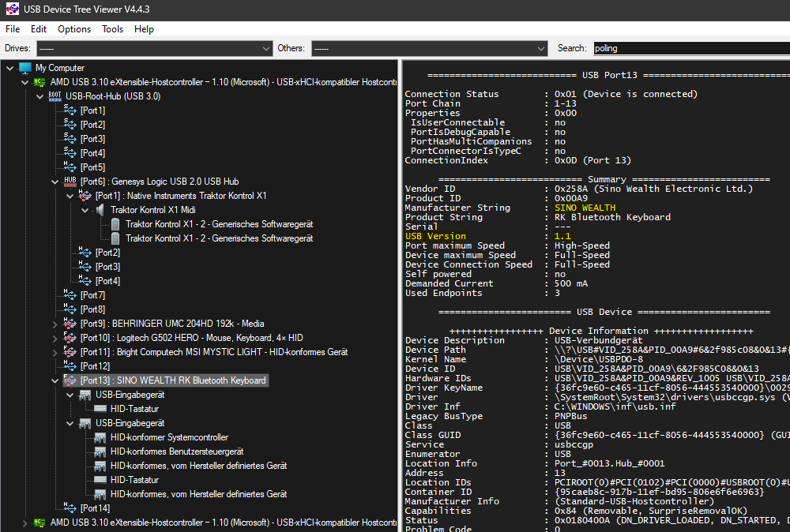Click the bottom AMD host controller chip icon
Screen dimensions: 790x532
(39, 523)
